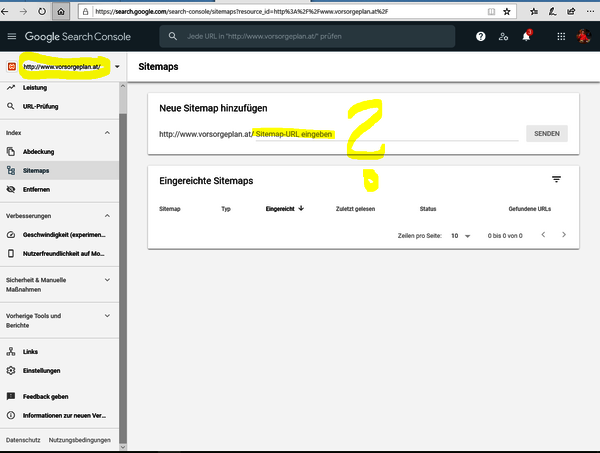Open the notifications bell
Image resolution: width=600 pixels, height=453 pixels.
(527, 36)
